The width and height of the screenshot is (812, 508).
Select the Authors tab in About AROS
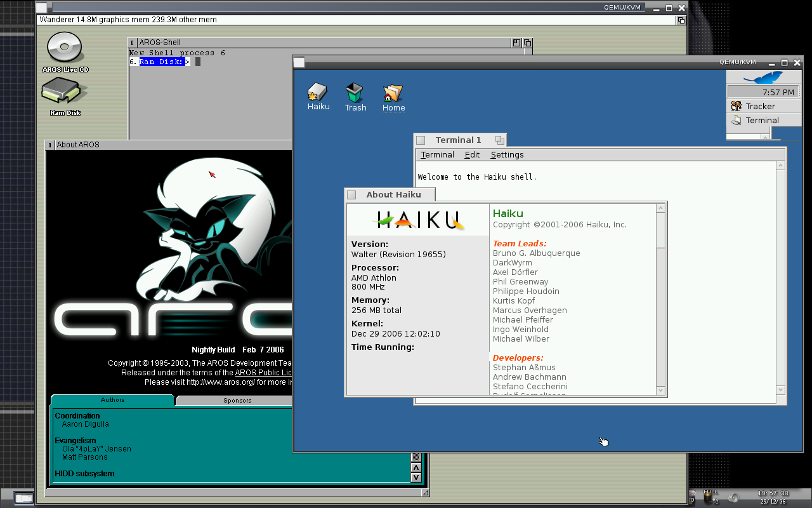[112, 400]
